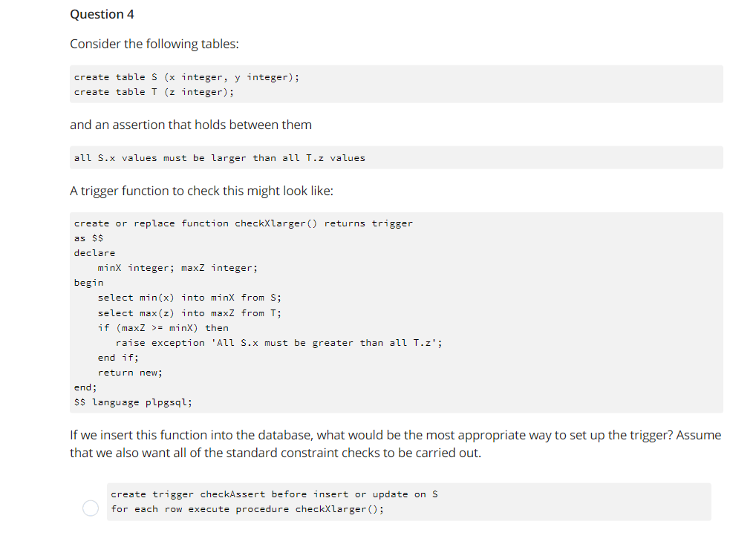The image size is (756, 547).
Task: Click the 'Question 4' heading
Action: click(102, 14)
